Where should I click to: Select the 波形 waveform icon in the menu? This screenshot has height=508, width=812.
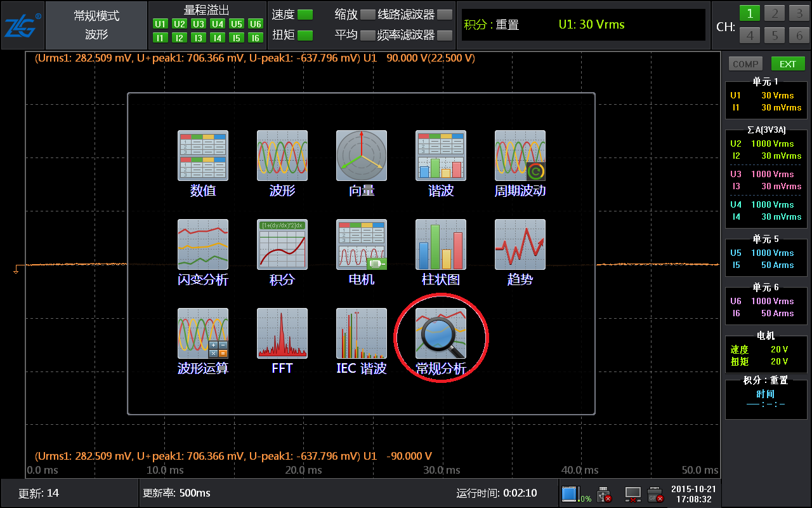(282, 156)
